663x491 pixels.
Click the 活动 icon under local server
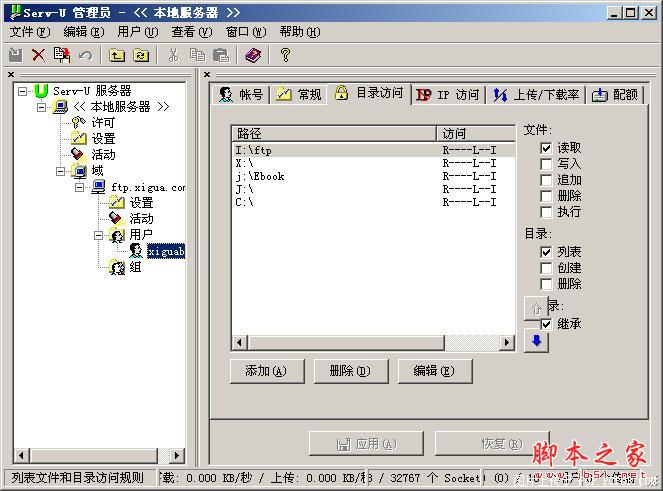[78, 154]
